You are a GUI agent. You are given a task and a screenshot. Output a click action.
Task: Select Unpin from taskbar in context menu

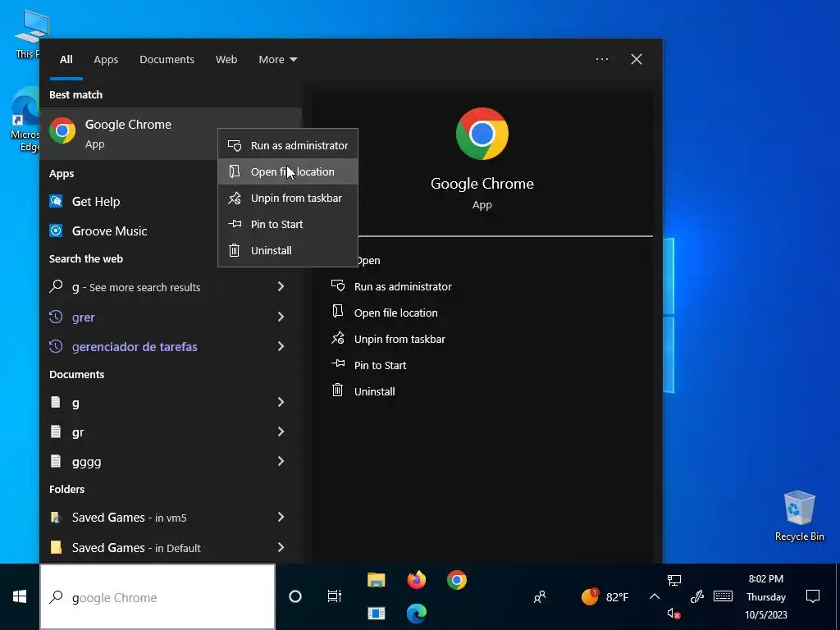pos(288,198)
